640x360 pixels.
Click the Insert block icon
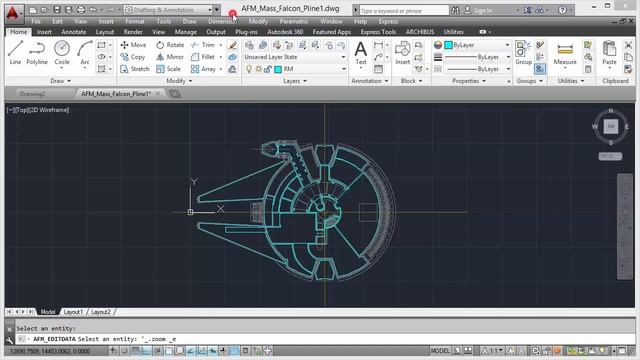pos(402,52)
